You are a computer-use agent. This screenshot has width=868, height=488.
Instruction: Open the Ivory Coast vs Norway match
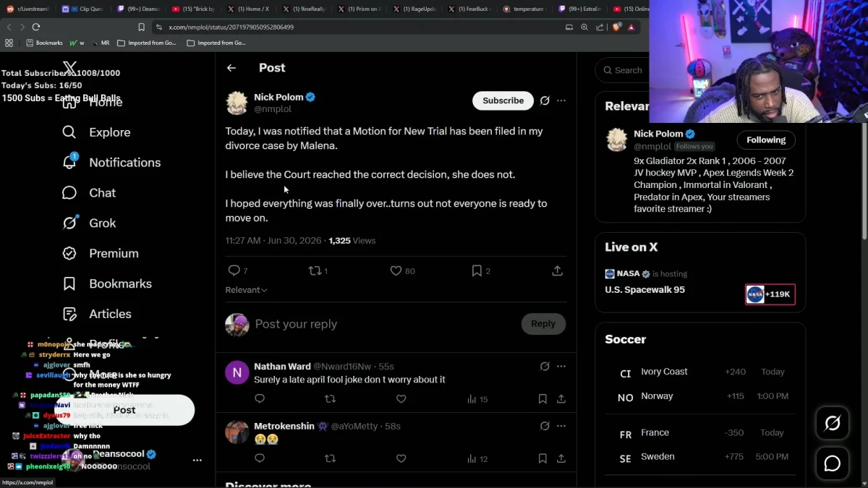point(700,384)
